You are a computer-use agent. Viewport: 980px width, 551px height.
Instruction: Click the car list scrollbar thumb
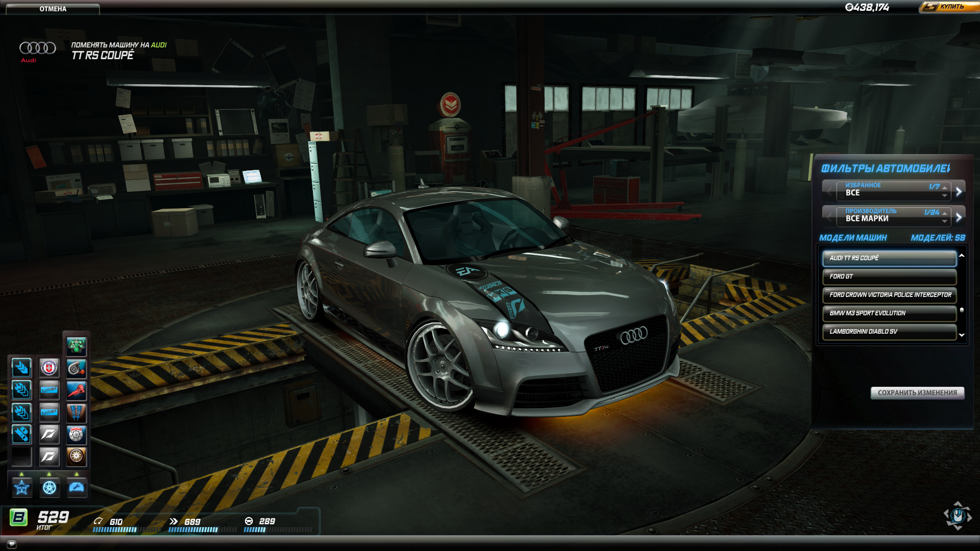click(962, 310)
